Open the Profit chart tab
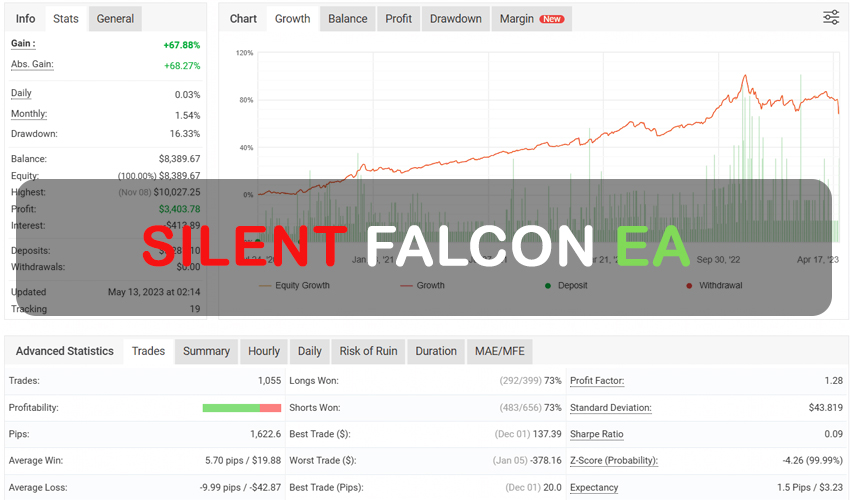 pos(398,19)
